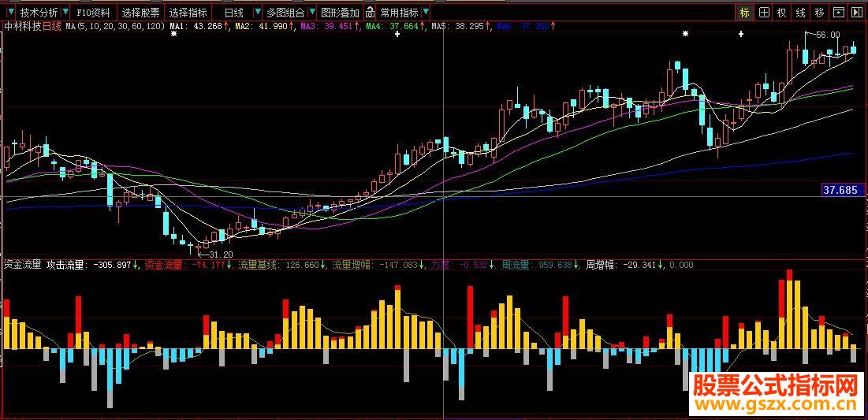Open the dropdown arrow left of 技术分析
The height and width of the screenshot is (420, 868).
9,12
